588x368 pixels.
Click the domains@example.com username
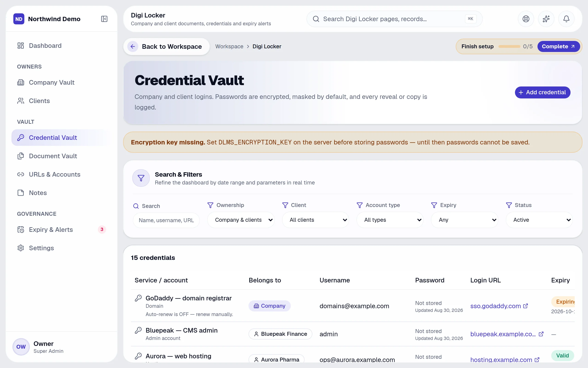354,306
